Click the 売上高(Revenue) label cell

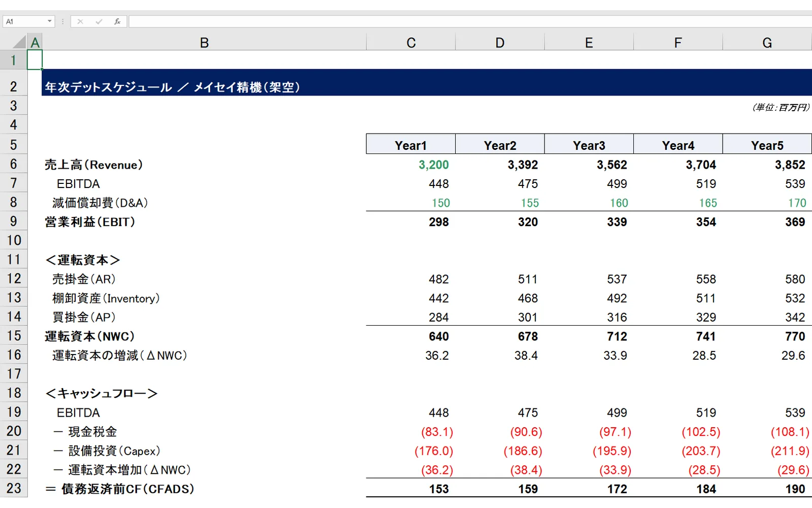93,165
